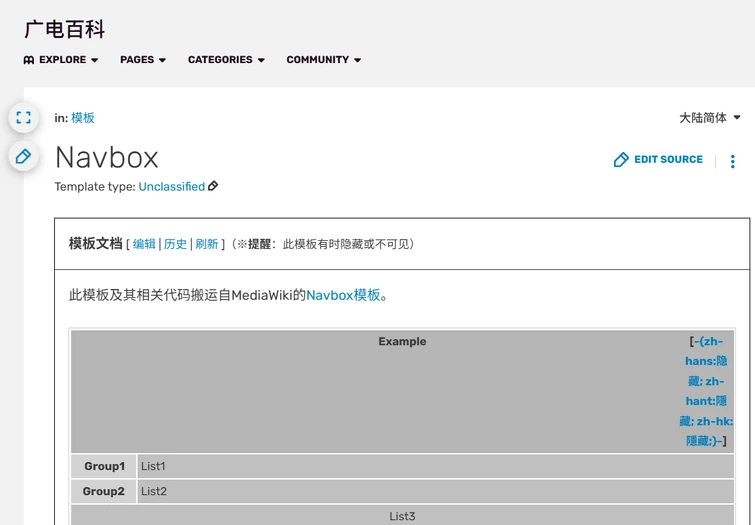Click the 广电百科 wiki title
755x525 pixels.
65,29
